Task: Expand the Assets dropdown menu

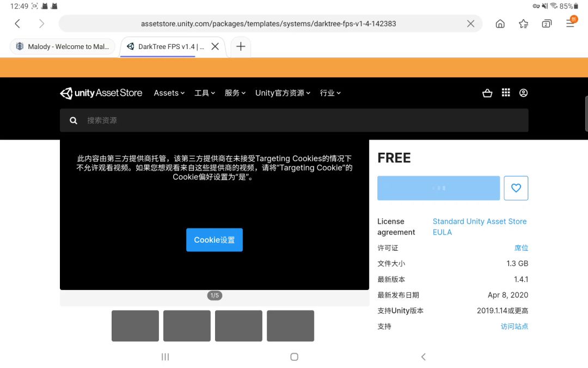Action: pyautogui.click(x=169, y=93)
